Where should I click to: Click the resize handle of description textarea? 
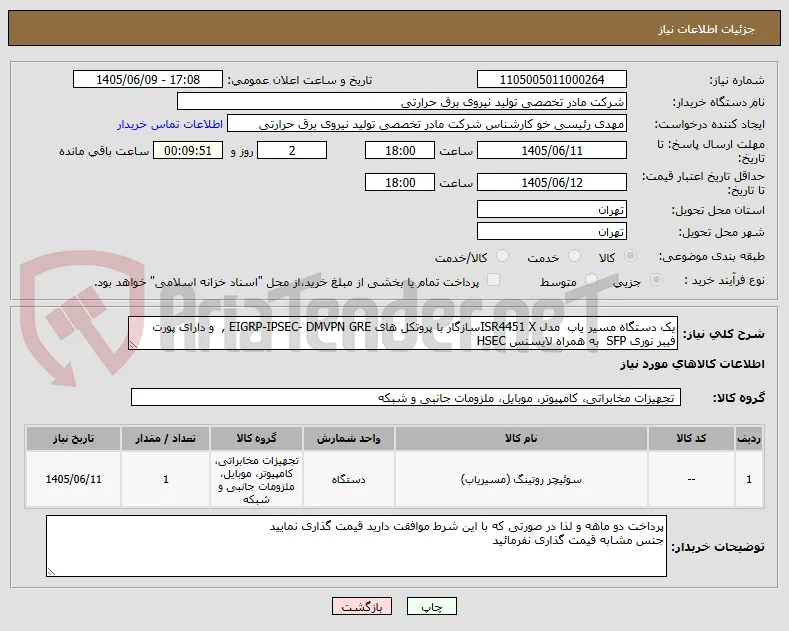(133, 345)
